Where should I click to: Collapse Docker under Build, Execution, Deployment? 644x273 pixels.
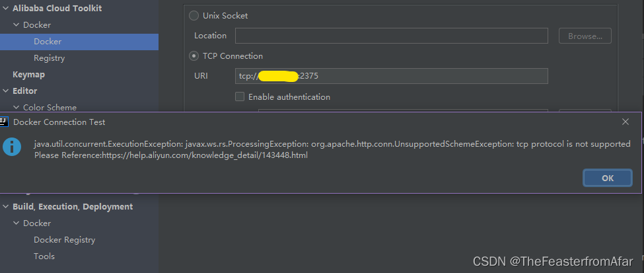(x=16, y=223)
